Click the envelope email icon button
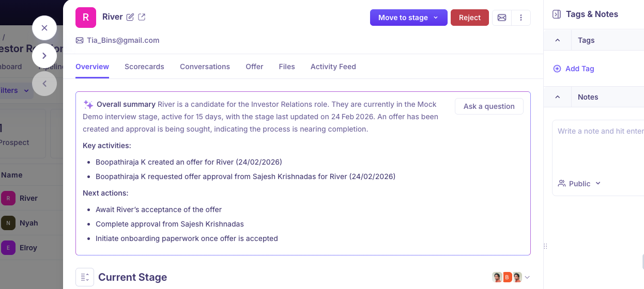This screenshot has height=289, width=644. tap(501, 18)
